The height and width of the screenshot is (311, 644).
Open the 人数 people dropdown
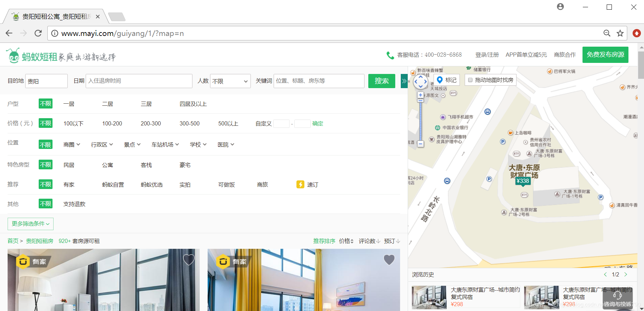tap(230, 81)
